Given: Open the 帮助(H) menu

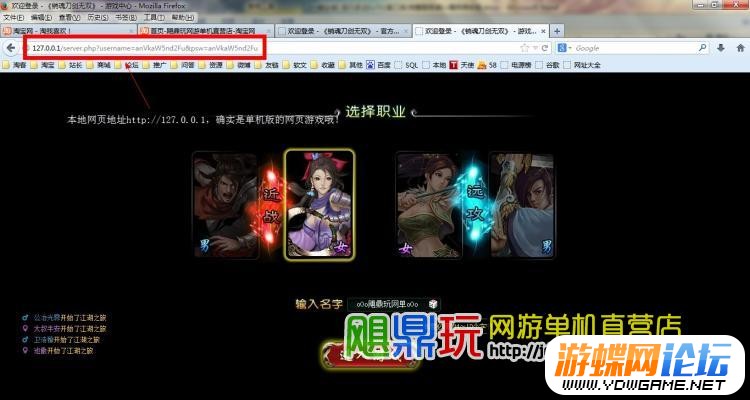Looking at the screenshot, I should point(182,17).
